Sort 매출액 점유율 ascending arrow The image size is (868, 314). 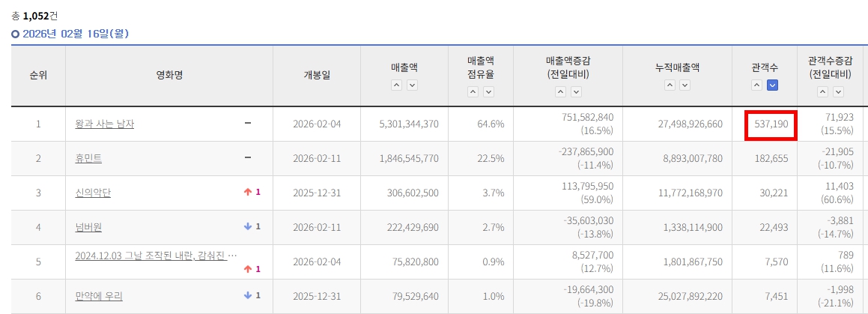473,92
